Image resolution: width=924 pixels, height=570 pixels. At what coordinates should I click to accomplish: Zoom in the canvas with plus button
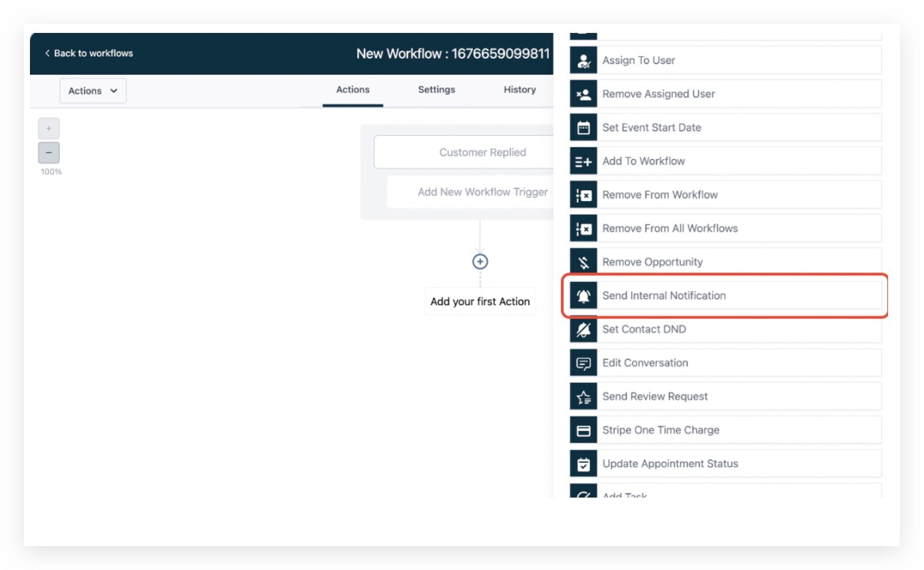pos(49,129)
